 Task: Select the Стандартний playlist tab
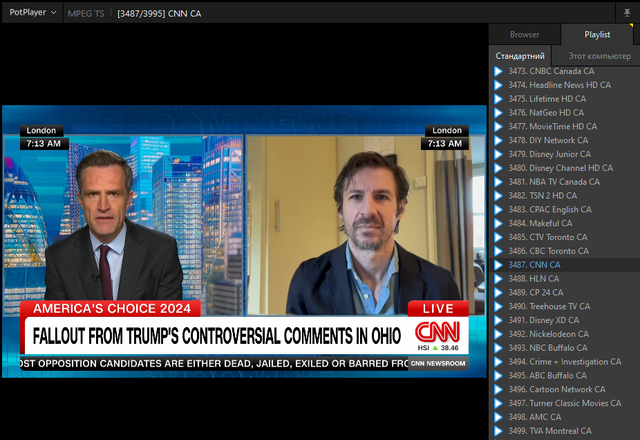tap(520, 56)
